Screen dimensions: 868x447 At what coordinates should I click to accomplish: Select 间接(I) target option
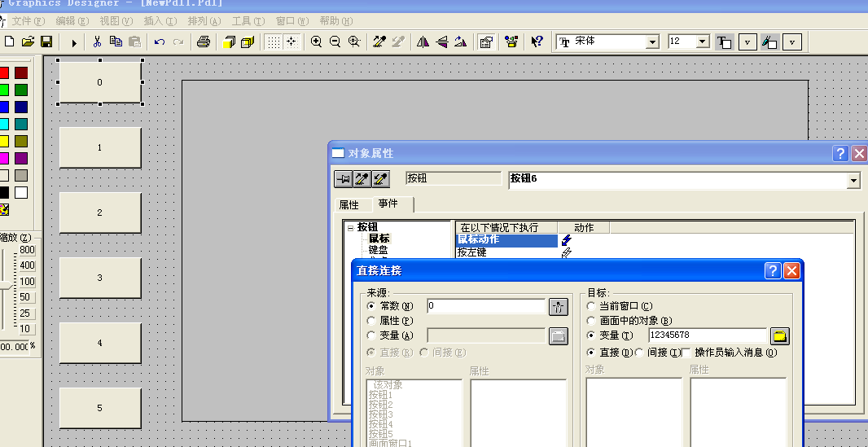tap(639, 352)
